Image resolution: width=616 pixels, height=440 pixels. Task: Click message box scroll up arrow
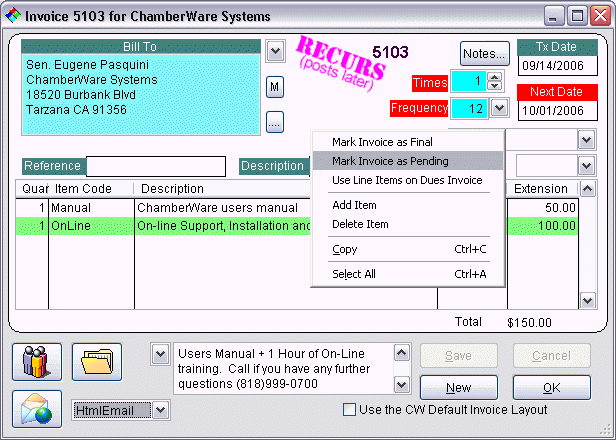[402, 353]
